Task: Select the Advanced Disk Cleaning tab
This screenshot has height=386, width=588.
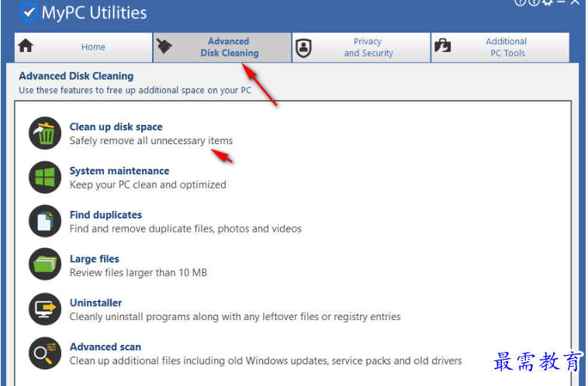Action: pyautogui.click(x=223, y=47)
